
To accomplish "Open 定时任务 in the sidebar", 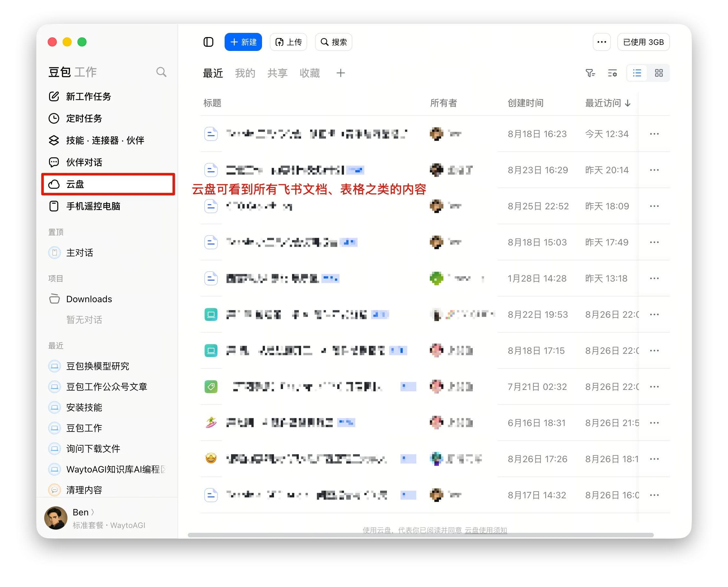I will point(108,119).
